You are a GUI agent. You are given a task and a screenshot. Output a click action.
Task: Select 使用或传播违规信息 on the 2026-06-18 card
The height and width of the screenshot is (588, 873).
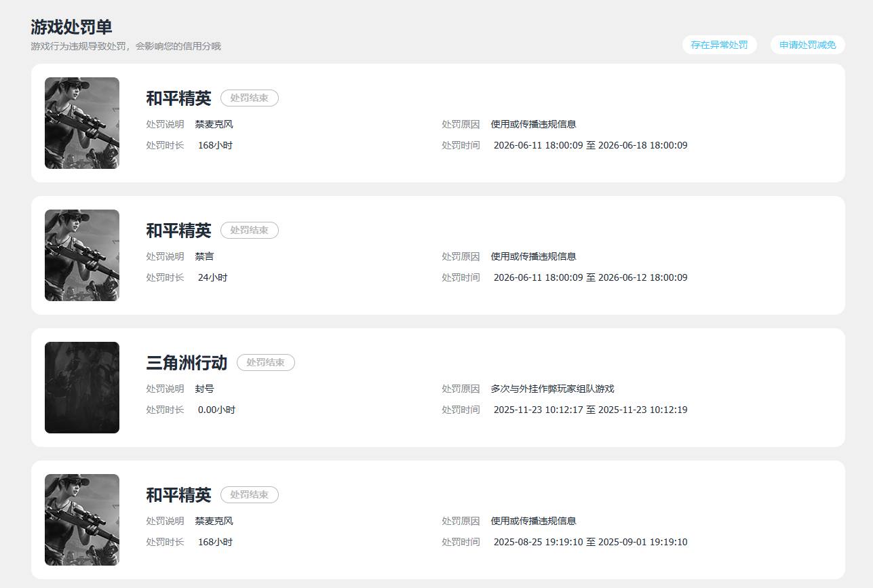(x=533, y=124)
